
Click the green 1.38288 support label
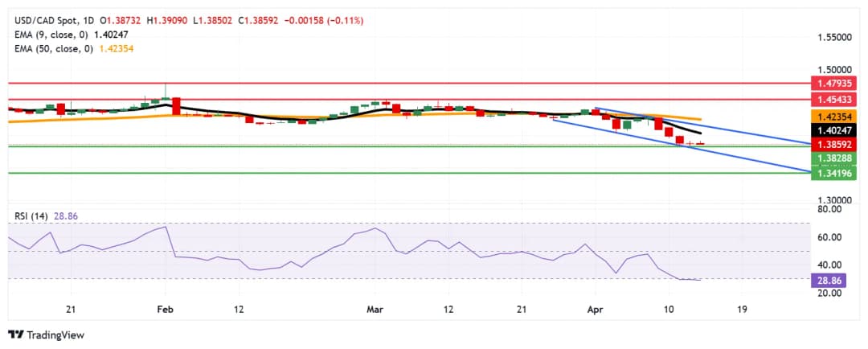(x=835, y=158)
